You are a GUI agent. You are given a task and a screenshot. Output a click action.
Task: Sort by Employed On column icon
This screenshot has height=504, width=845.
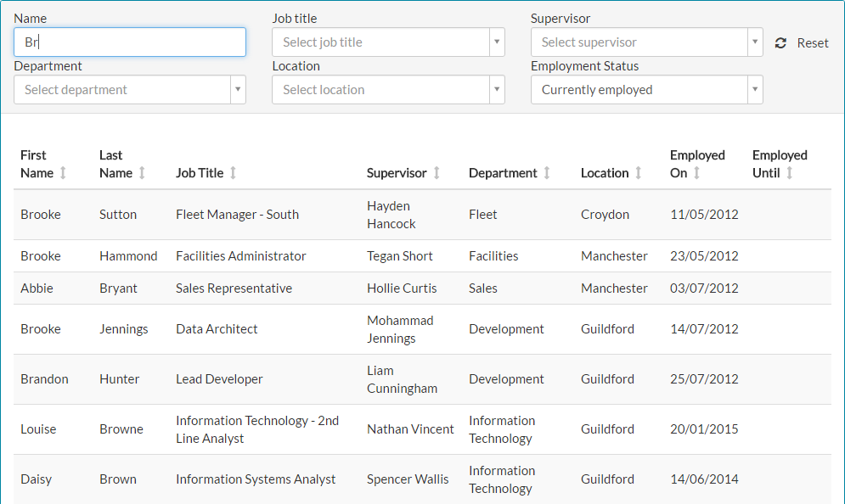point(697,173)
